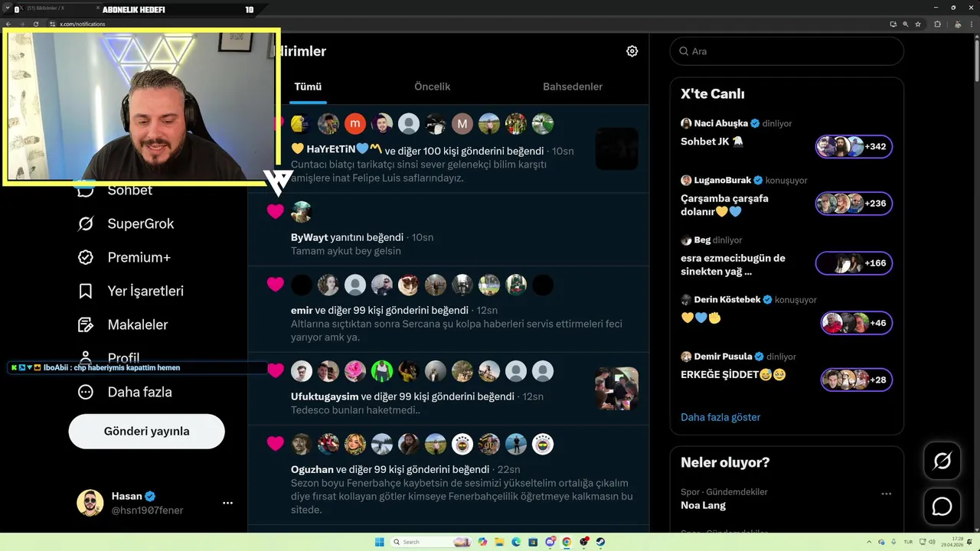
Task: Click Daha fazla göster link
Action: coord(720,417)
